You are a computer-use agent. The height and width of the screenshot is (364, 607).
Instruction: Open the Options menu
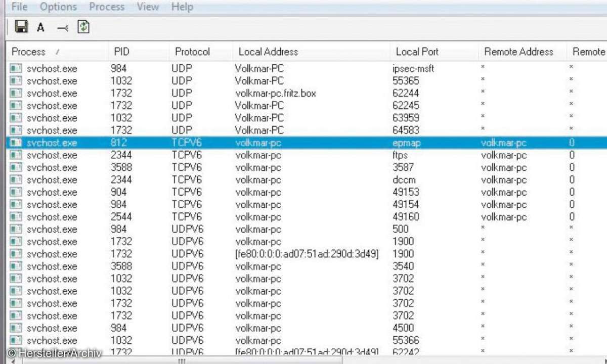58,7
